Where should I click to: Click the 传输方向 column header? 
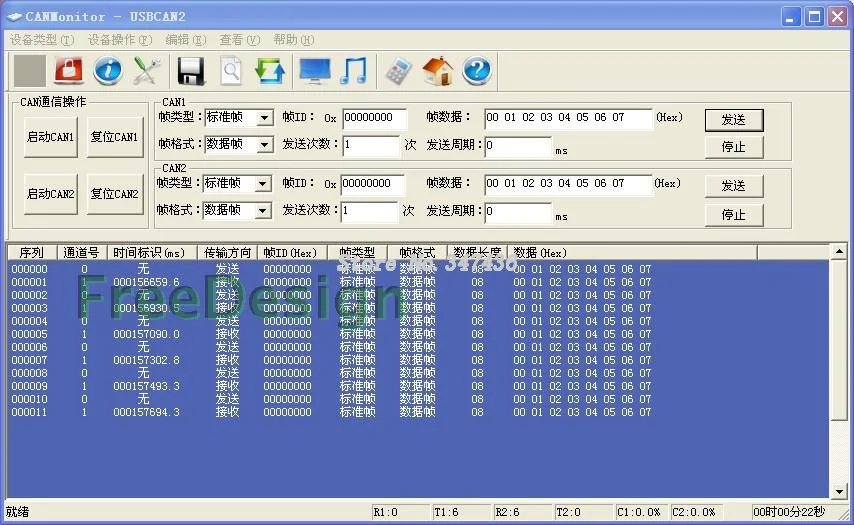click(227, 253)
